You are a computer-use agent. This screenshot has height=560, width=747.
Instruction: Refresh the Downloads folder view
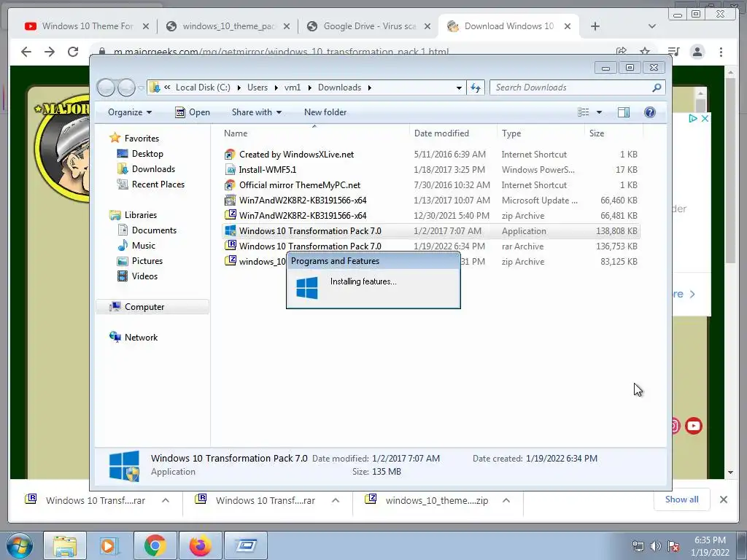point(476,87)
